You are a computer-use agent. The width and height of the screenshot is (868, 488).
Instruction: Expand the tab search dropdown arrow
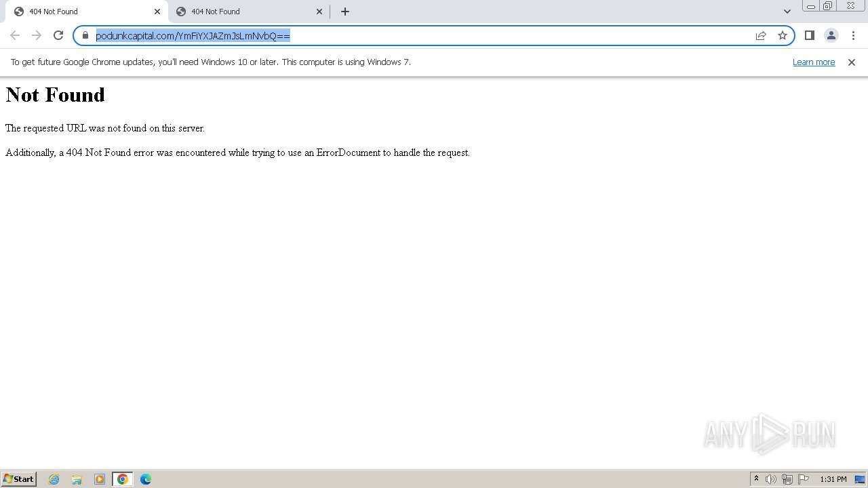pos(787,12)
